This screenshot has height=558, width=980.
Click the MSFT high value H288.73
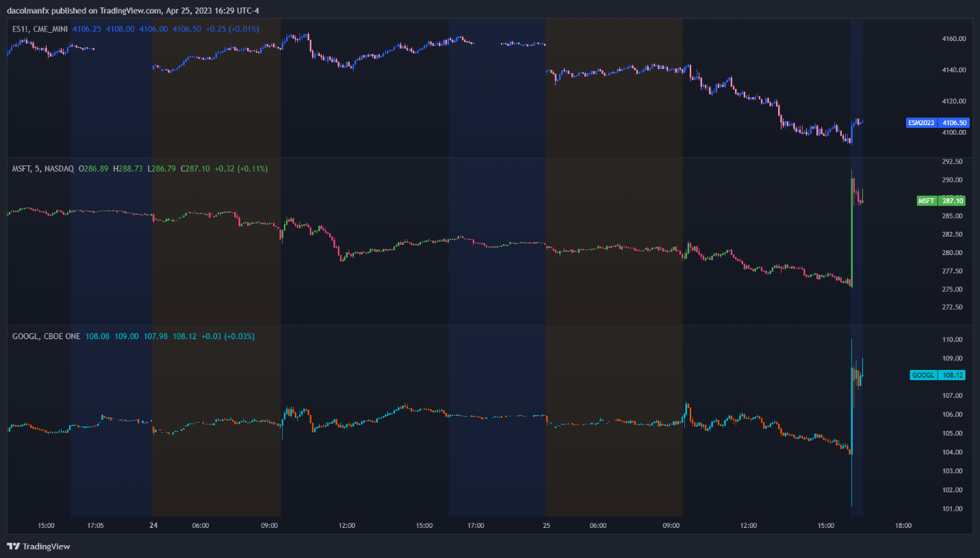127,168
